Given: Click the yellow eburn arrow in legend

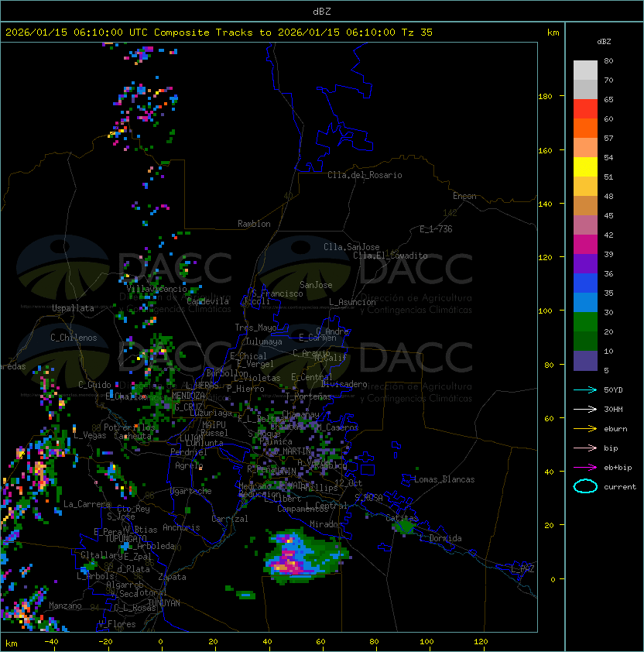Looking at the screenshot, I should point(585,429).
